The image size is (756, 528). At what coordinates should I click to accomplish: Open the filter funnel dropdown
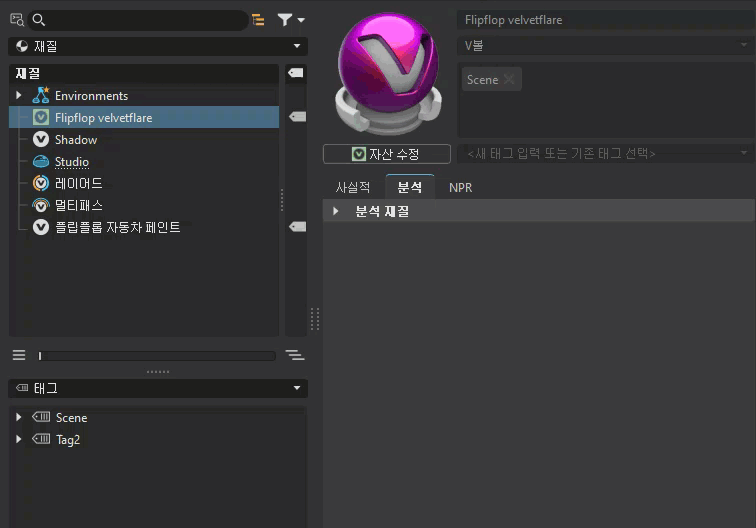pyautogui.click(x=291, y=20)
